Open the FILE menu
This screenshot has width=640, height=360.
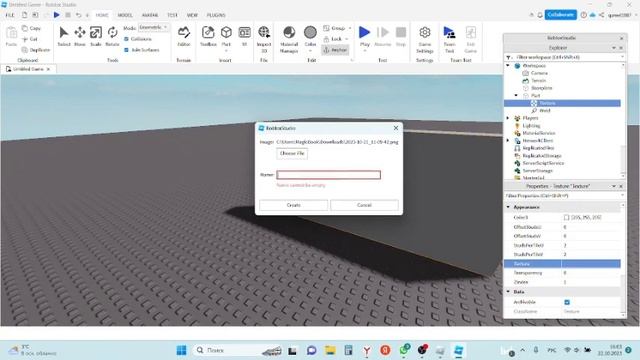[x=10, y=15]
